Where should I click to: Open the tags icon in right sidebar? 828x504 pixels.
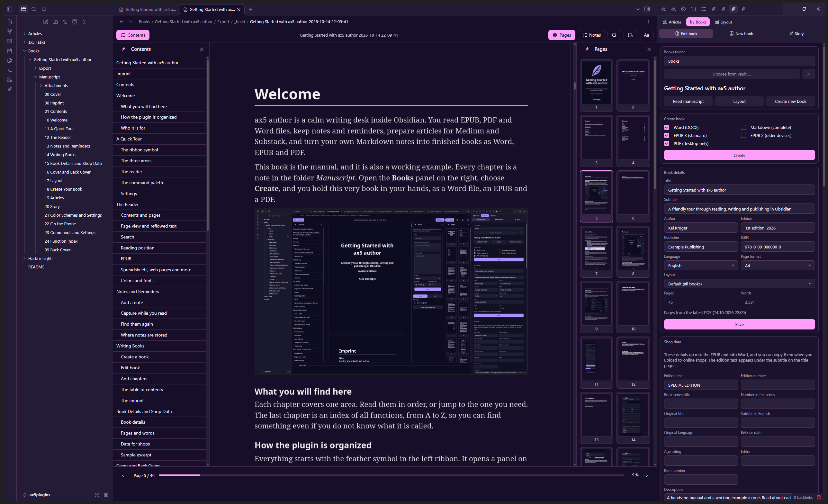[x=683, y=9]
